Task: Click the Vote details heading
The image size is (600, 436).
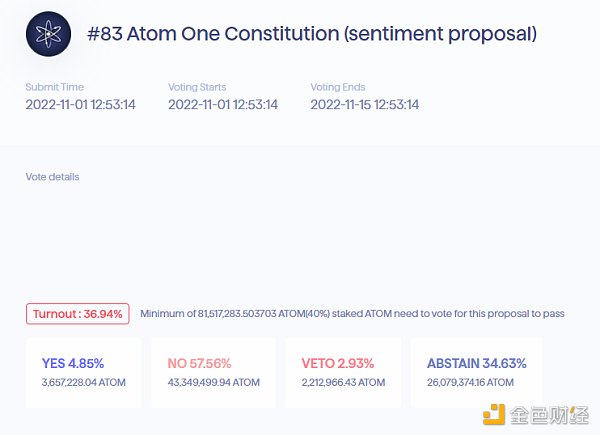Action: click(x=53, y=177)
